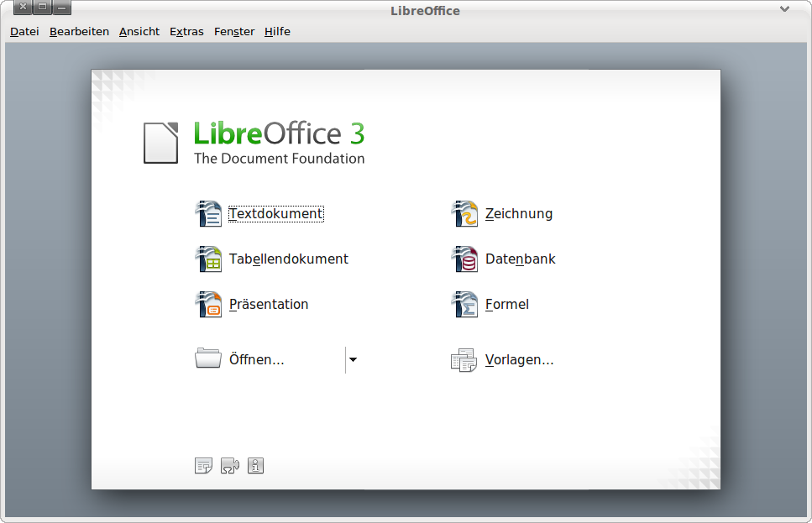
Task: Show LibreOffice info via the 'i' icon
Action: 256,466
